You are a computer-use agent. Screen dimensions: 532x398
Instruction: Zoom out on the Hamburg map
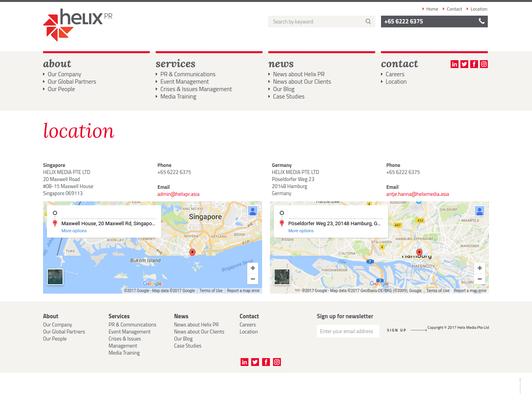[x=480, y=279]
